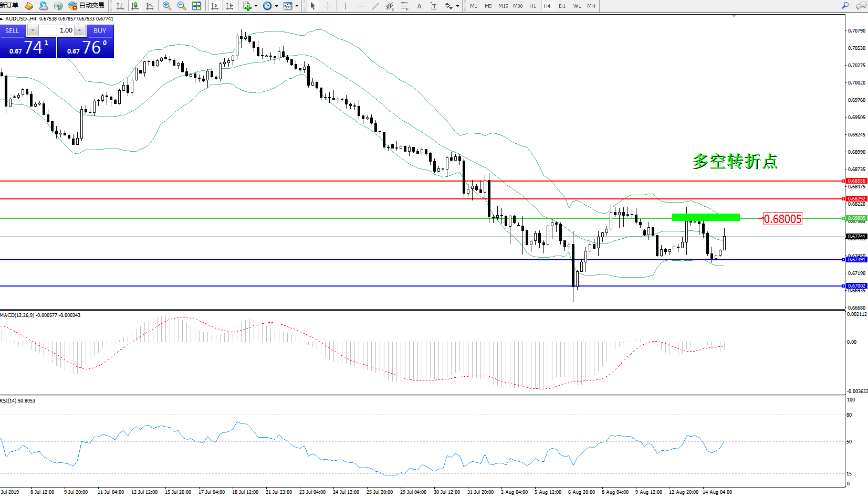
Task: Switch to the H1 timeframe
Action: (532, 6)
